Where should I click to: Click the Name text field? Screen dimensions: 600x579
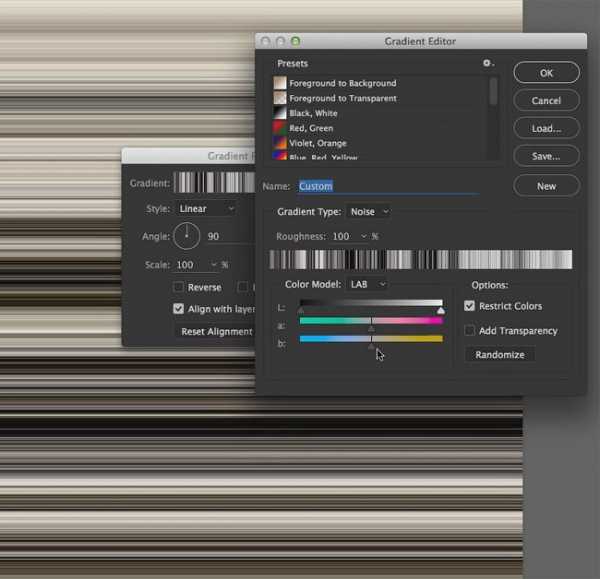388,186
